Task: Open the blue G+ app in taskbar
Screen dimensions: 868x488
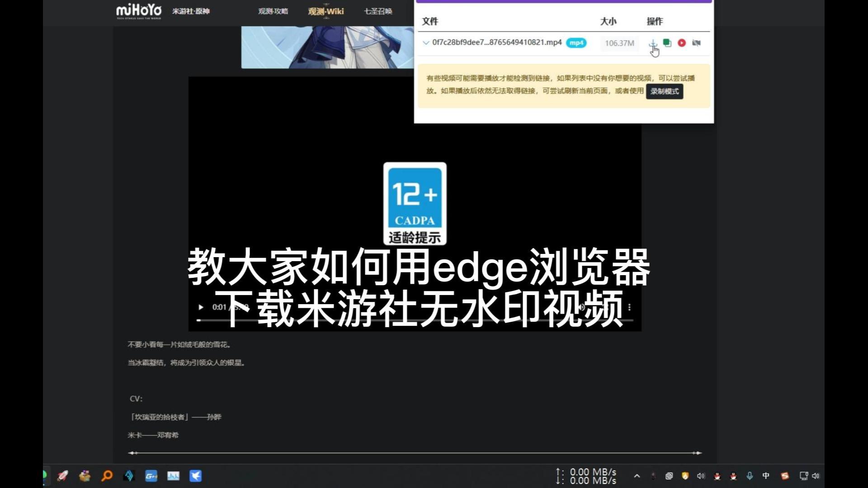Action: [x=151, y=476]
